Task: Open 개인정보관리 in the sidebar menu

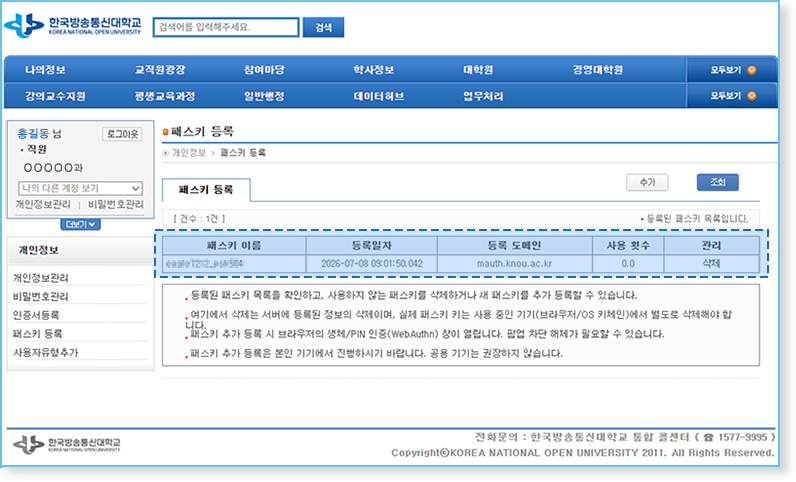Action: (x=41, y=278)
